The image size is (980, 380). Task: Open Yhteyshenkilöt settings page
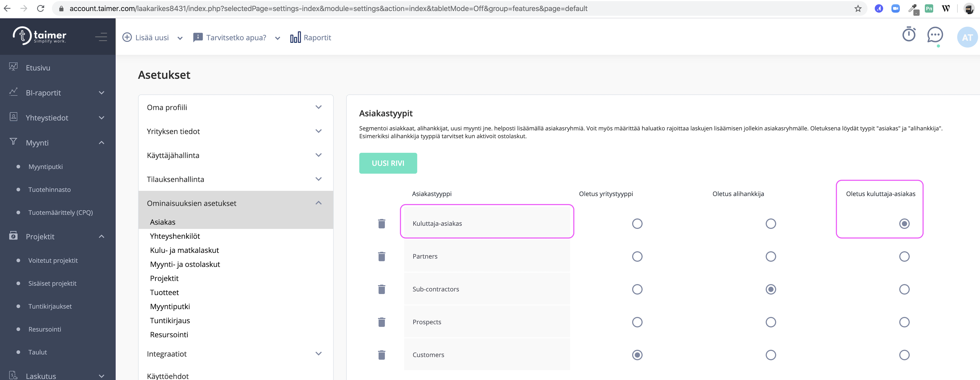tap(174, 236)
